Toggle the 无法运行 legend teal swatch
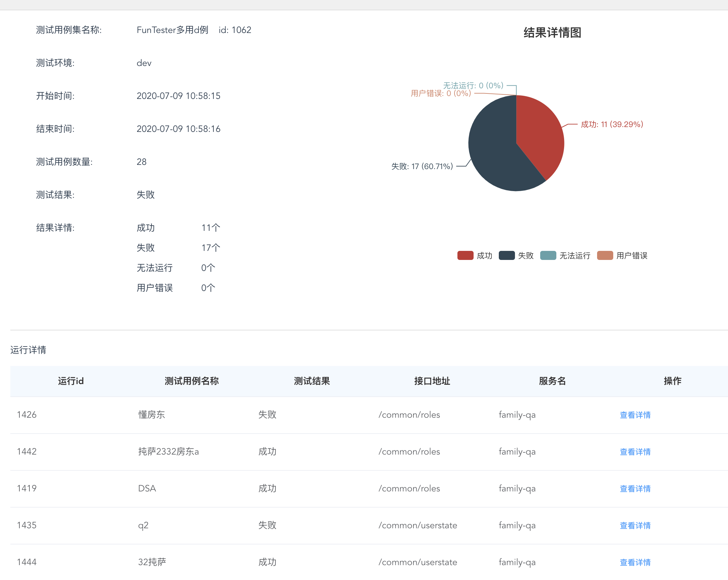728x580 pixels. click(548, 255)
